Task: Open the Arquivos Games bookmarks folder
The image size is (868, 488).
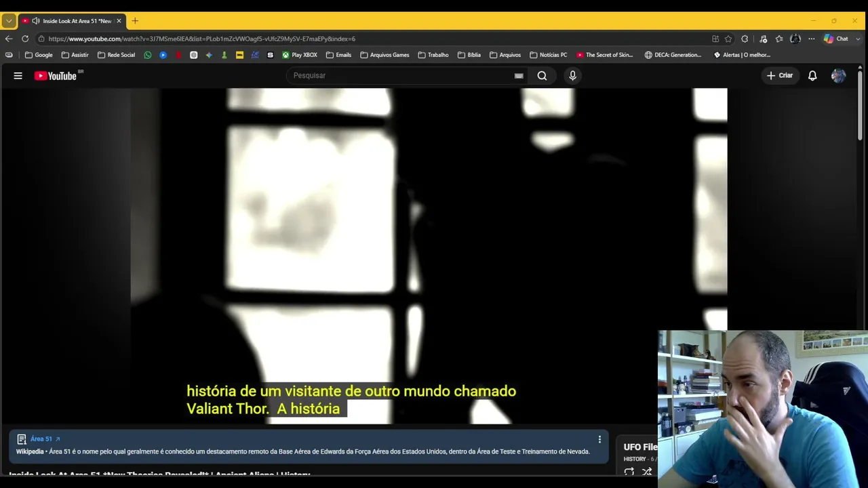Action: point(385,55)
